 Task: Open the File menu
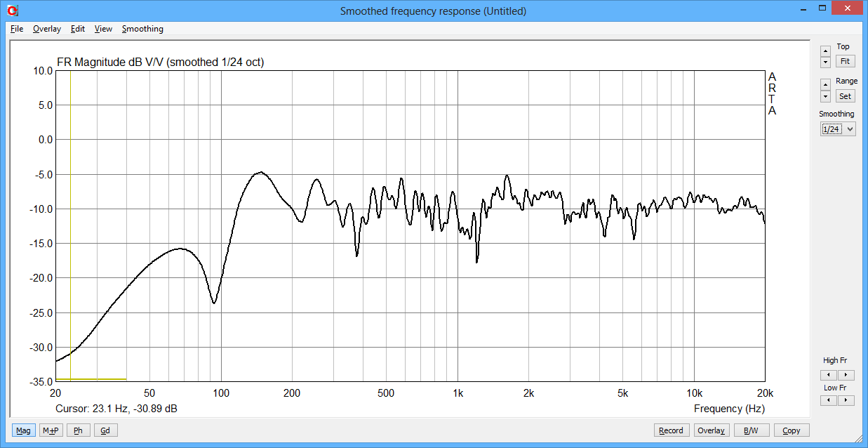click(17, 29)
